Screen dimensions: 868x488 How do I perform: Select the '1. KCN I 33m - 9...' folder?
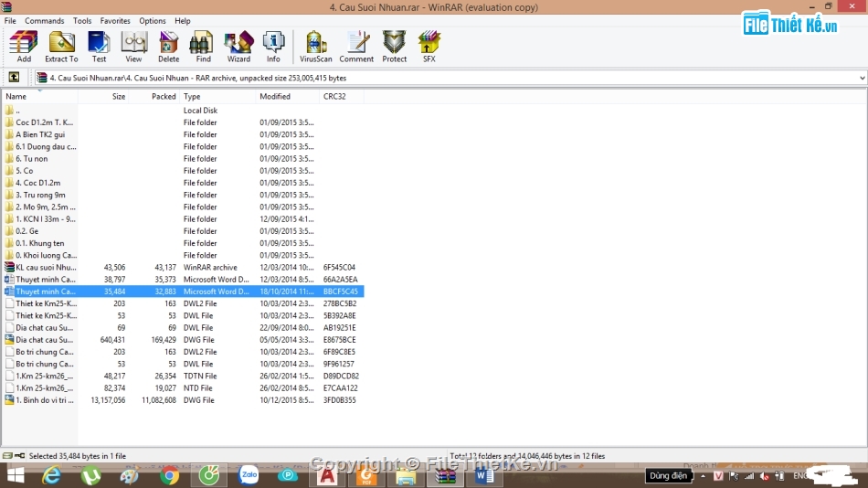click(184, 218)
